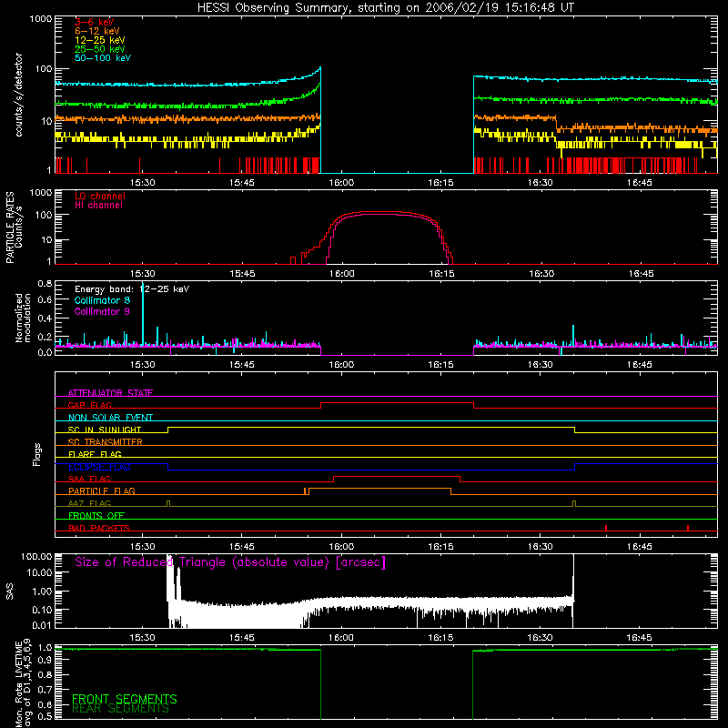Click the HESSI Observing Summary title
Screen dimensions: 728x728
(x=386, y=7)
